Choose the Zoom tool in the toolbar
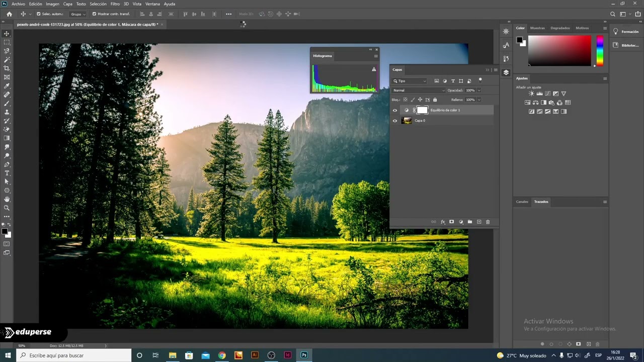644x362 pixels. 7,208
